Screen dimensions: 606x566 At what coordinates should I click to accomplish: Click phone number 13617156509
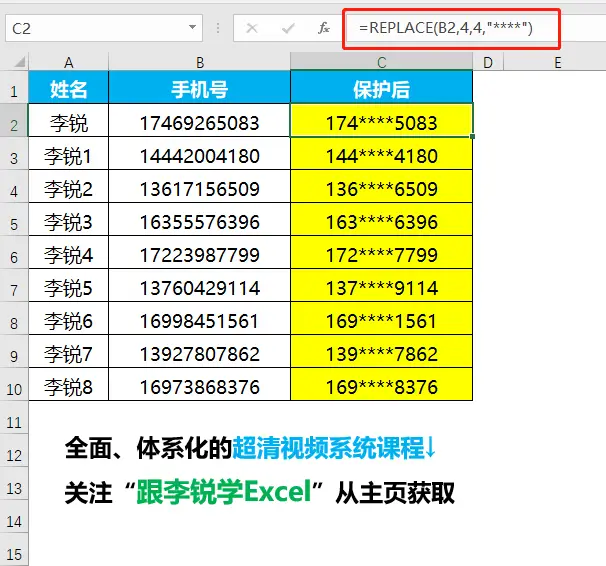pyautogui.click(x=199, y=186)
